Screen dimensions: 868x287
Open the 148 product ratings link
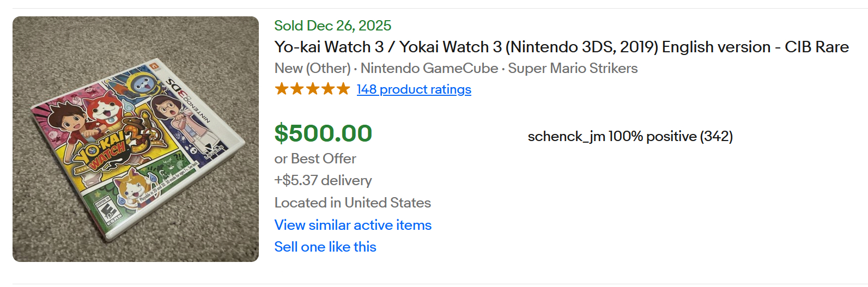(414, 89)
